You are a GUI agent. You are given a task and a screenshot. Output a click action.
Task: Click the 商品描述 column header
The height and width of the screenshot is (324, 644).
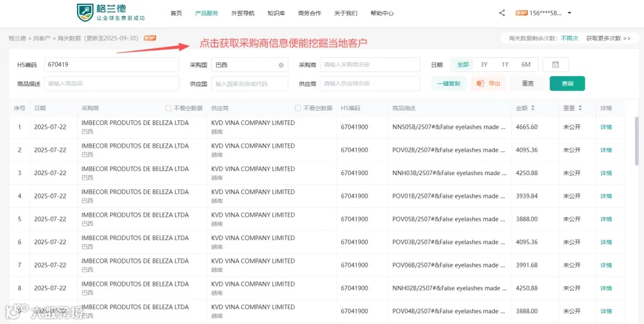pyautogui.click(x=404, y=108)
